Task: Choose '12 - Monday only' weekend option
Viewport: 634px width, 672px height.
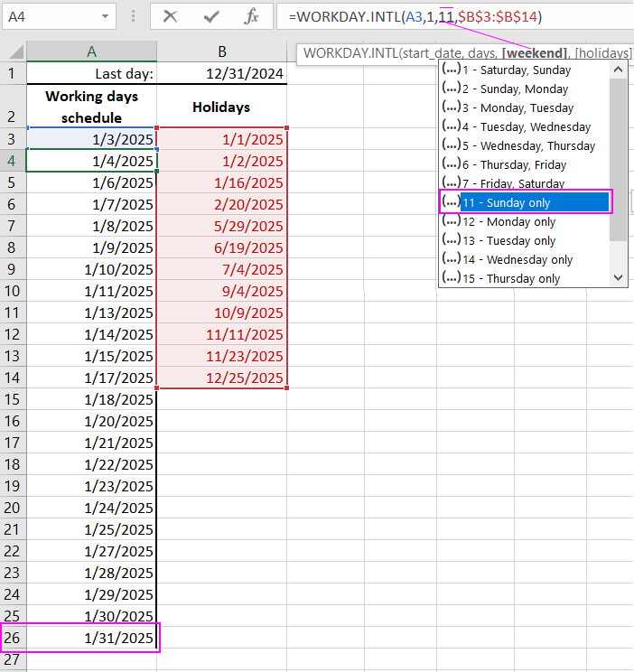Action: [x=525, y=221]
